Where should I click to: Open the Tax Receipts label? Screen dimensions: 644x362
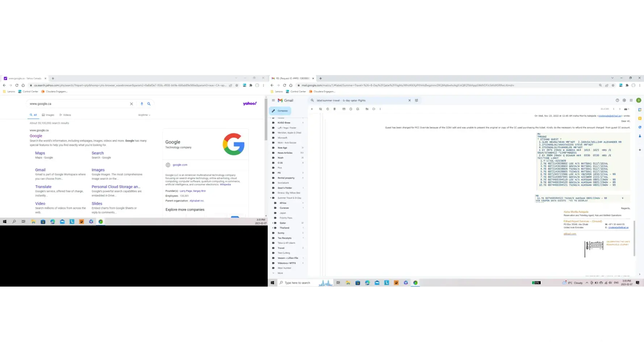click(x=284, y=238)
